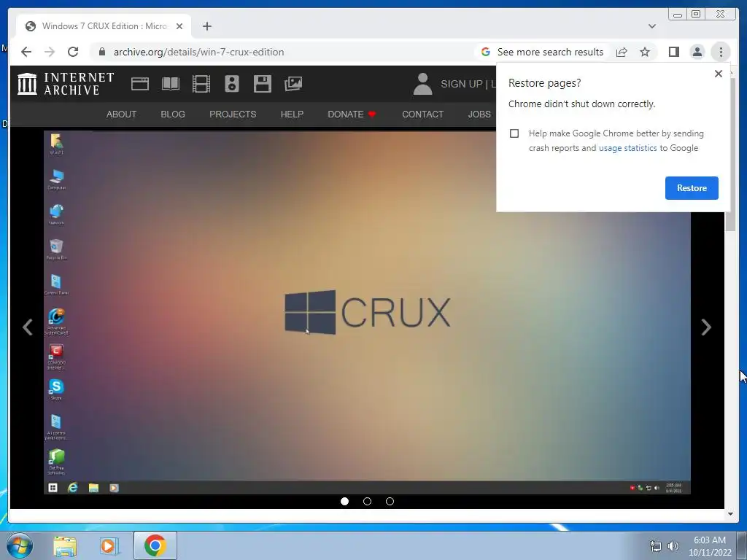The image size is (747, 560).
Task: Click the padlock site info icon
Action: click(x=102, y=52)
